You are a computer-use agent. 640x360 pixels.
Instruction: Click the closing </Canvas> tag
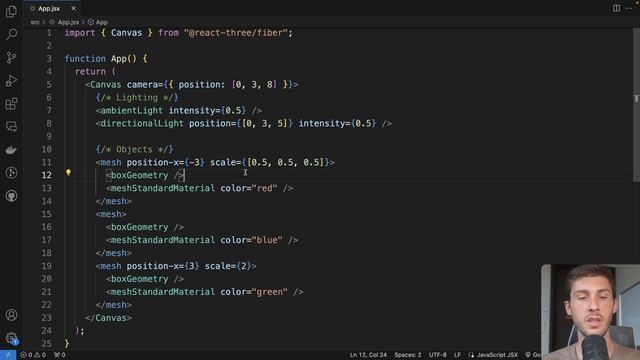click(109, 318)
